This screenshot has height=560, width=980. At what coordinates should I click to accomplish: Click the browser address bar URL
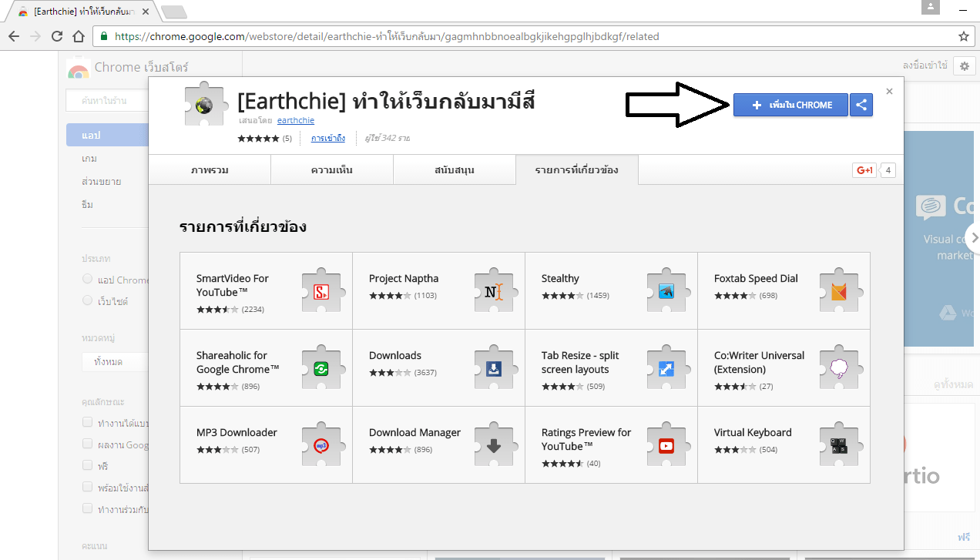click(x=387, y=36)
